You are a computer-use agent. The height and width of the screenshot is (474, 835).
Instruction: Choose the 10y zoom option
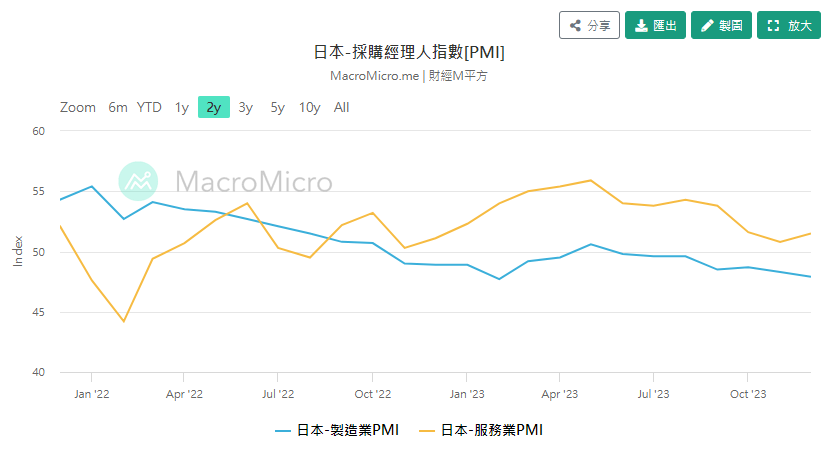pos(309,107)
